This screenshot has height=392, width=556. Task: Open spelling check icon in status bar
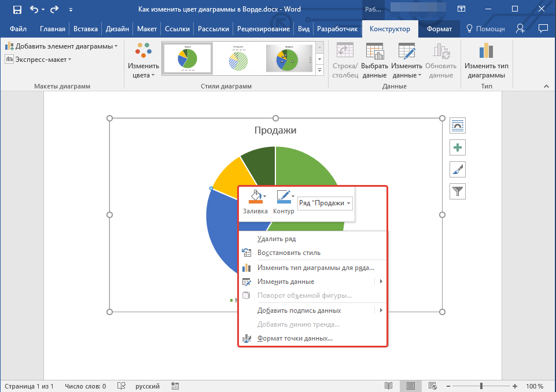(x=121, y=386)
